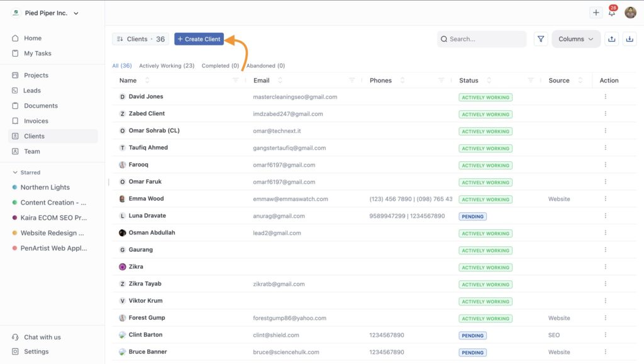Select the Abandoned (0) tab
The width and height of the screenshot is (644, 364).
pyautogui.click(x=265, y=65)
